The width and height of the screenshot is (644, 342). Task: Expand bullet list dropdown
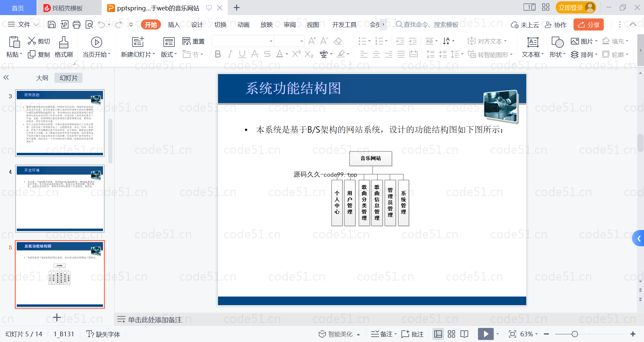[x=369, y=41]
